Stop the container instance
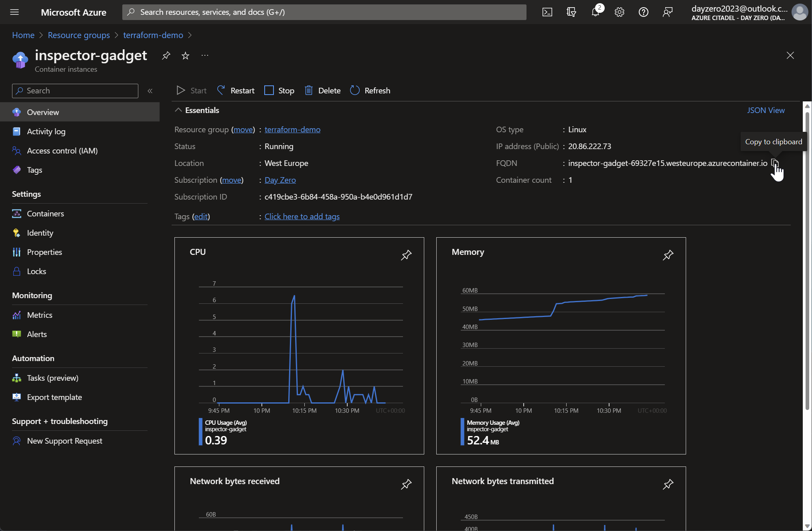This screenshot has height=531, width=812. [279, 91]
